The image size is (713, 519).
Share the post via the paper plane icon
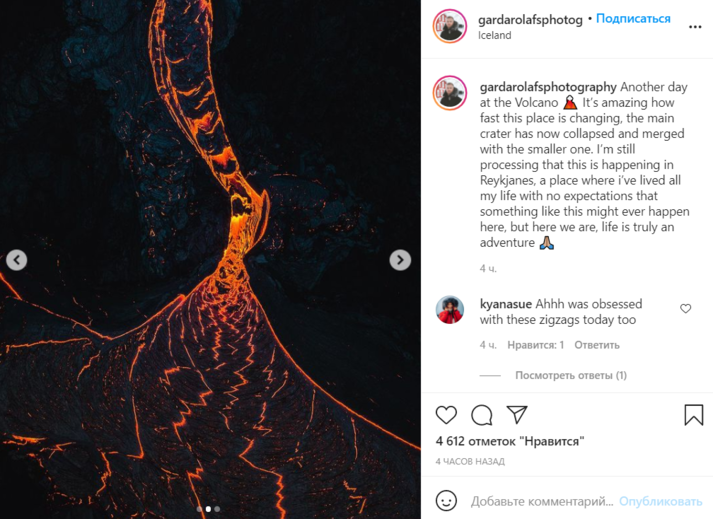click(x=517, y=415)
